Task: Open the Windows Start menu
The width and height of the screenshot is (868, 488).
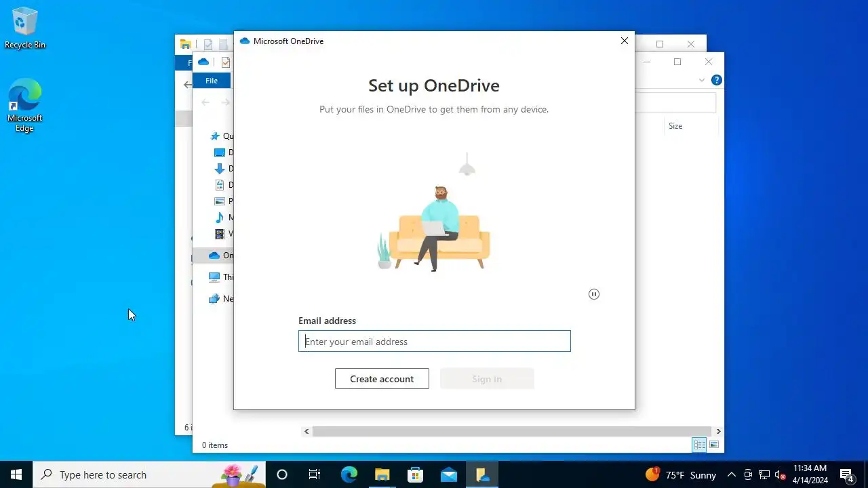Action: click(16, 474)
